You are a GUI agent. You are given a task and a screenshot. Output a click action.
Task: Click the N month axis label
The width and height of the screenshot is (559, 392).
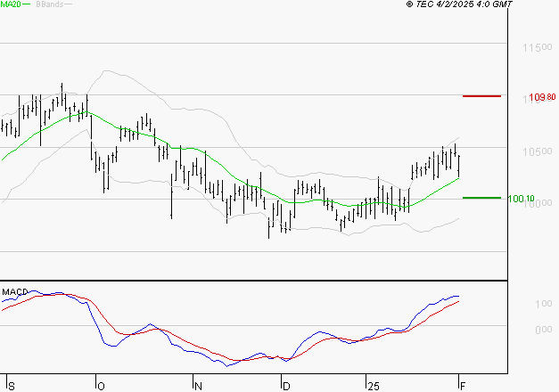coord(198,386)
